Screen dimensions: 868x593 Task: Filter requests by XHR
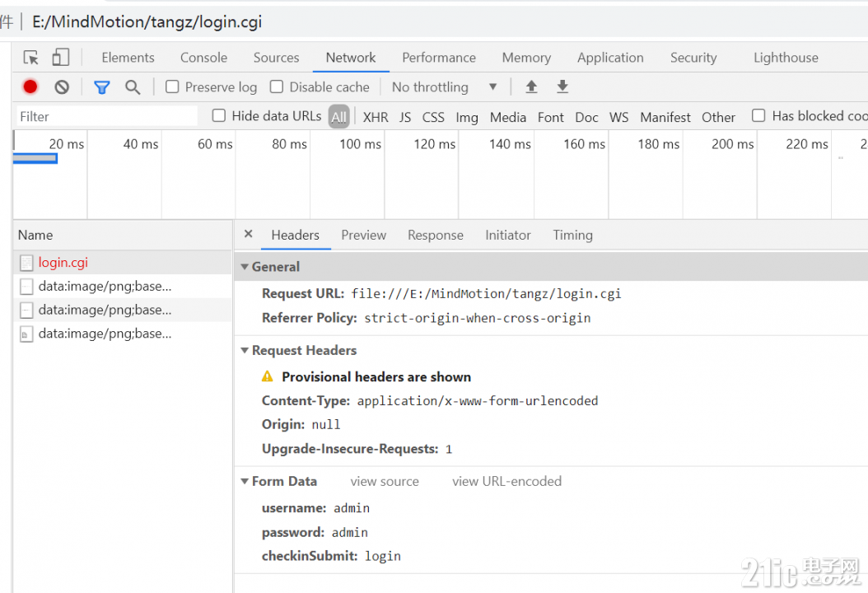click(376, 118)
